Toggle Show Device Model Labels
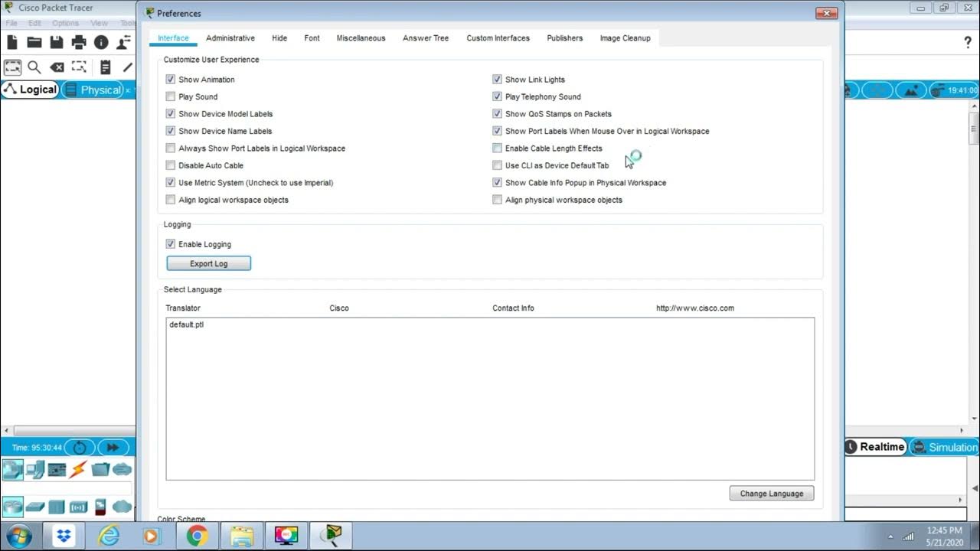Screen dimensions: 980x551 point(171,114)
